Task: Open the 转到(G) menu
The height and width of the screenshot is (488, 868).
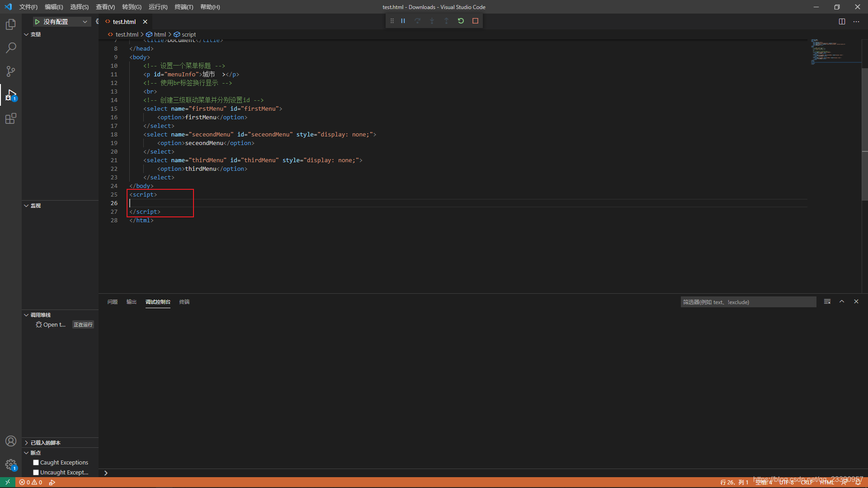Action: [132, 7]
